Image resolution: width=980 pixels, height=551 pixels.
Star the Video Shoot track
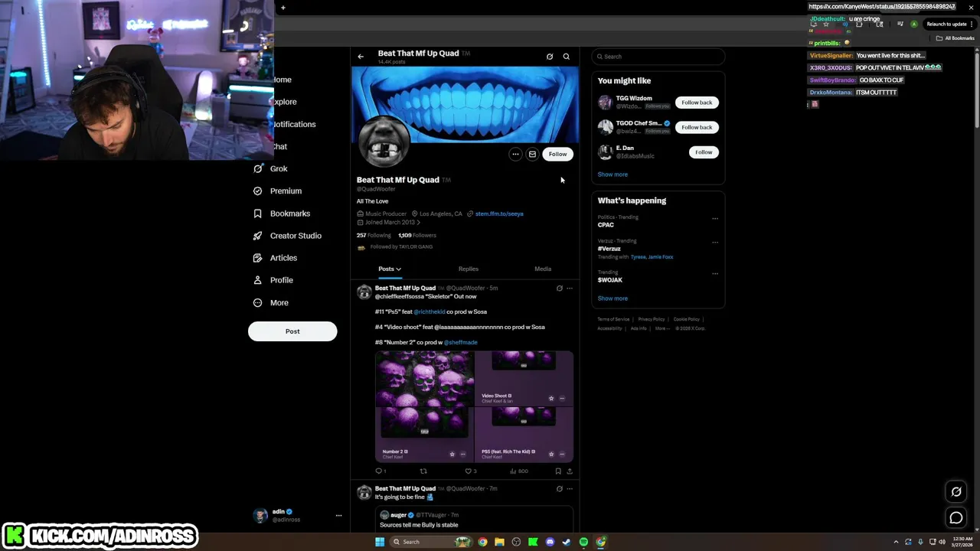[x=551, y=399]
